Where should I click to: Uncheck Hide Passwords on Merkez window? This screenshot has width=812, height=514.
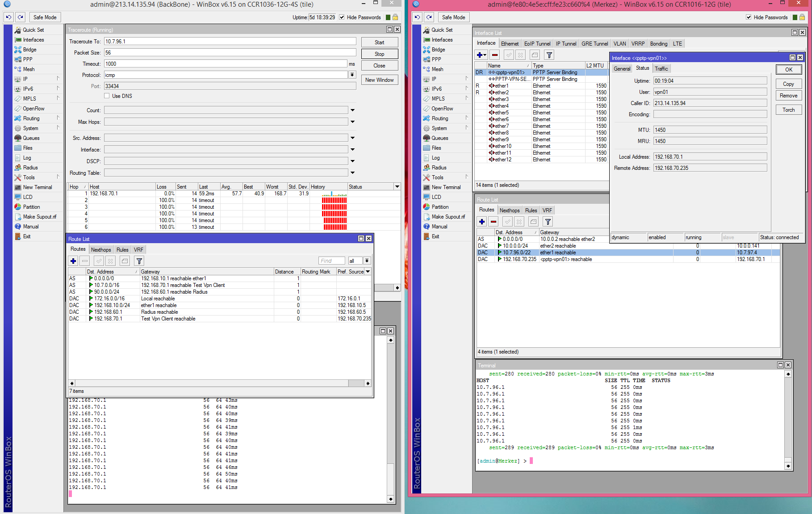[x=749, y=17]
